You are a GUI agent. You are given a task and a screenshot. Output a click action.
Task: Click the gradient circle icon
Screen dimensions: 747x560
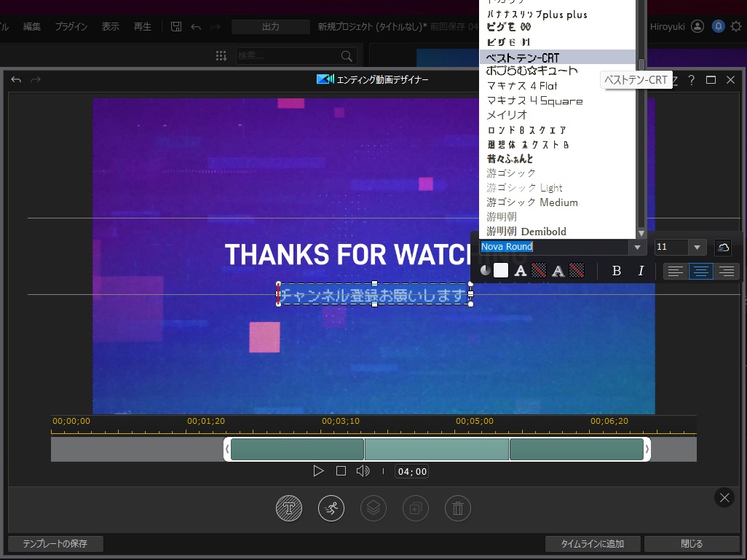485,271
